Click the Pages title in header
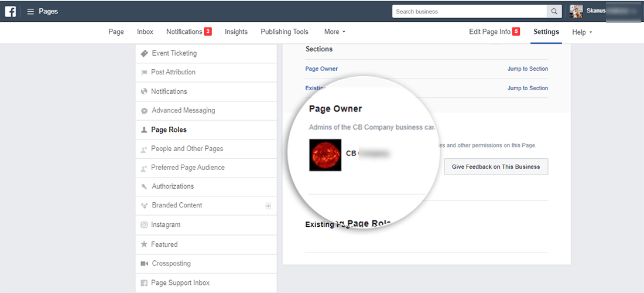The height and width of the screenshot is (293, 644). coord(49,12)
